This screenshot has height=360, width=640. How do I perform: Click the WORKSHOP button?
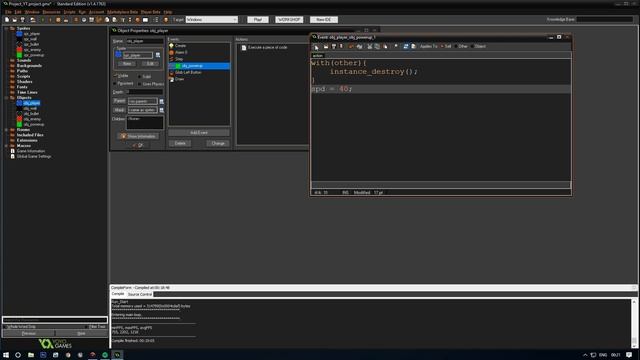point(289,20)
